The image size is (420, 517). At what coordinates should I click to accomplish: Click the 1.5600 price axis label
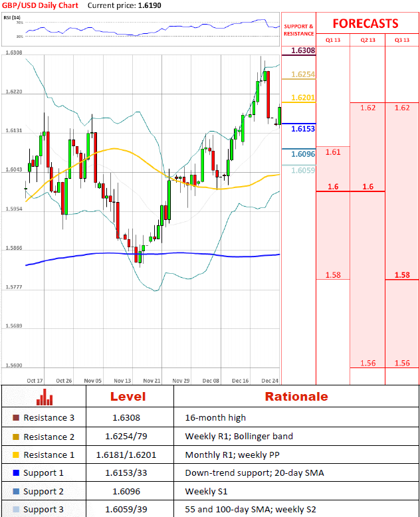point(14,365)
